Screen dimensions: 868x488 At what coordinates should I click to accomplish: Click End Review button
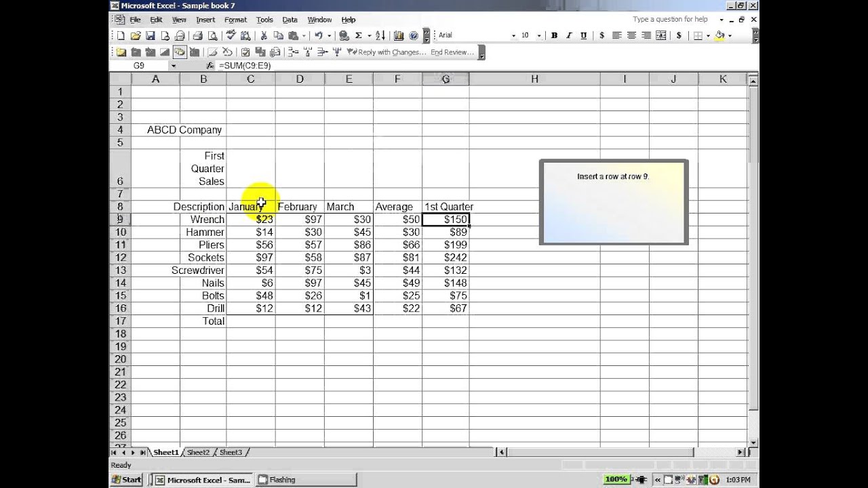point(452,52)
